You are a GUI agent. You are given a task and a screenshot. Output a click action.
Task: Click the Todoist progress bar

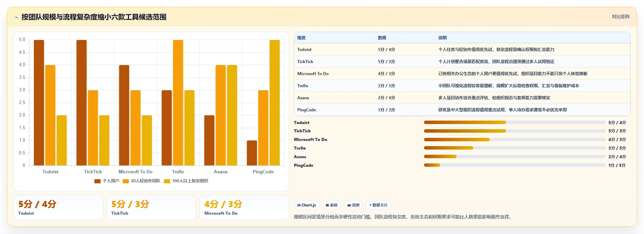(515, 122)
